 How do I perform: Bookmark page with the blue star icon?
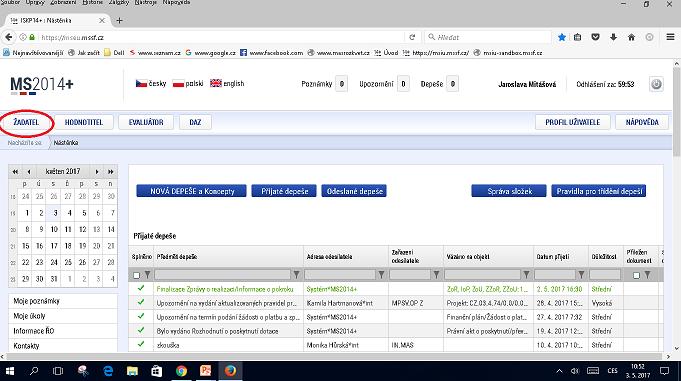coord(562,37)
